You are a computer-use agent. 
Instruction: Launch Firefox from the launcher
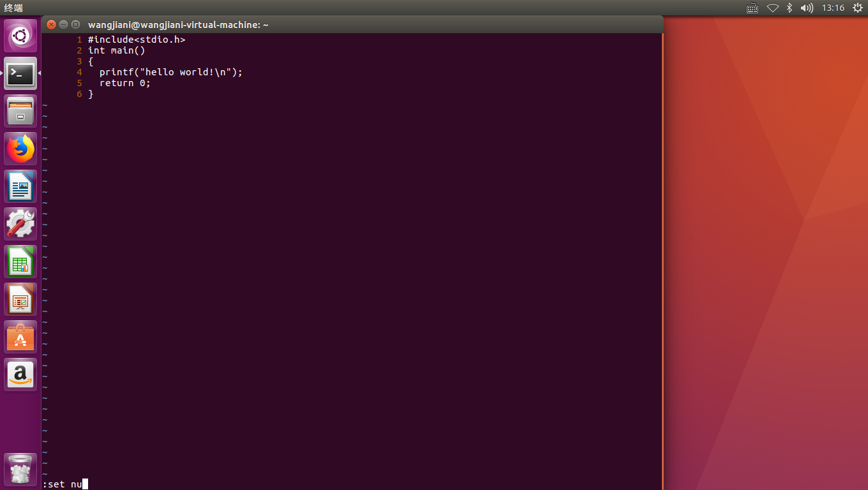pyautogui.click(x=20, y=149)
